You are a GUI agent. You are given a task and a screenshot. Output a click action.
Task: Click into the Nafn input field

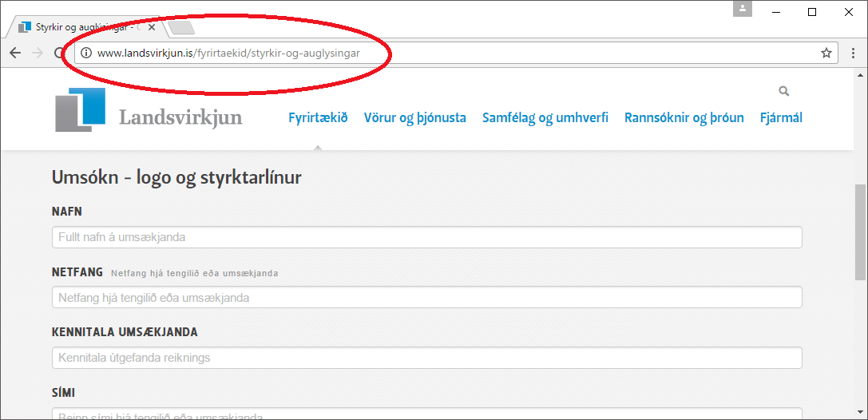[426, 237]
